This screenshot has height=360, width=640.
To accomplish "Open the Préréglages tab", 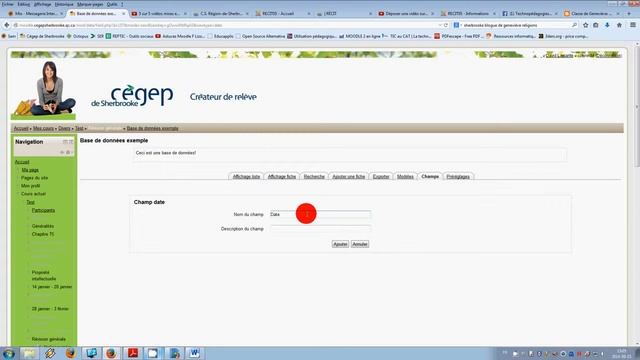I will [x=458, y=177].
